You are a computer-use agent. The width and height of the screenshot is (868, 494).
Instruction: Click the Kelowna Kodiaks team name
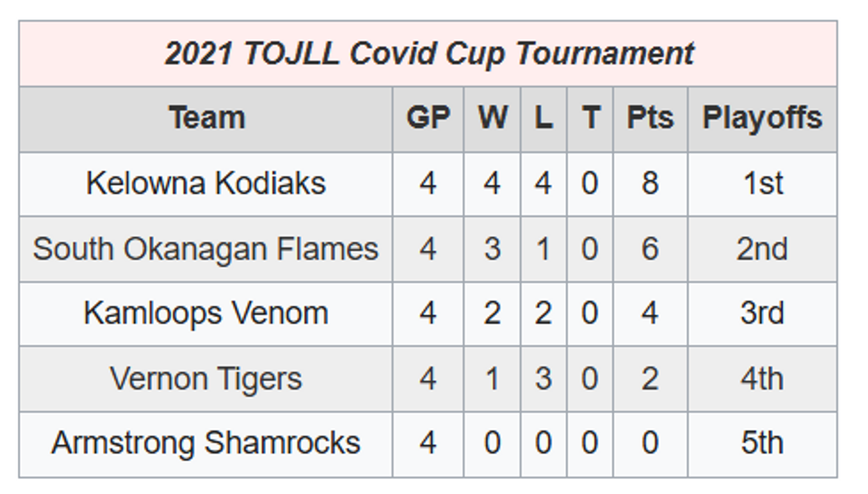[206, 184]
